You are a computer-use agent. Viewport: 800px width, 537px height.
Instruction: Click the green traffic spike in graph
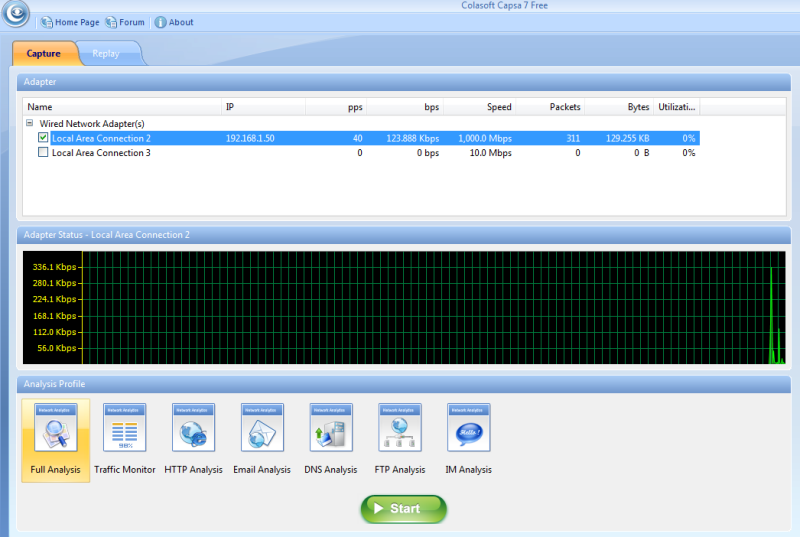coord(771,316)
